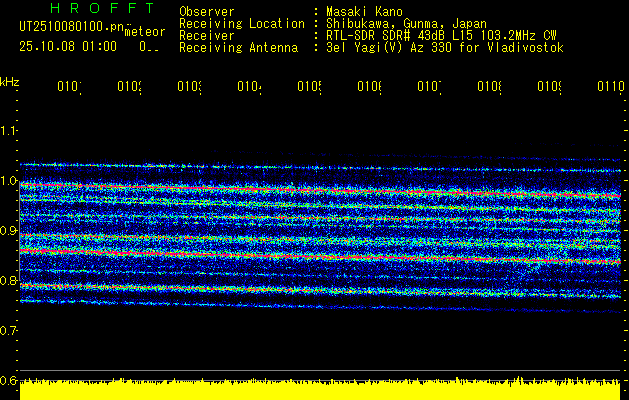This screenshot has height=400, width=629.
Task: Click the kHz axis unit label
Action: pyautogui.click(x=10, y=82)
